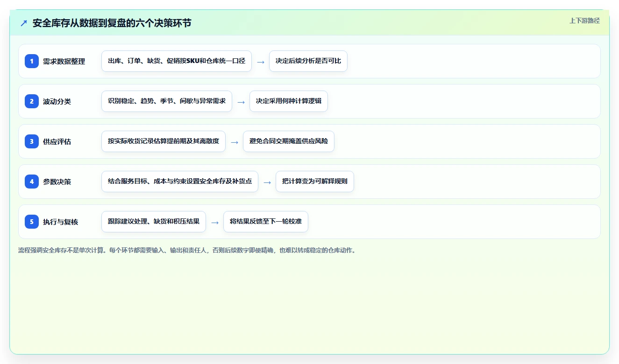Click the arrow before 避免合同交期掩盖供应风险
The height and width of the screenshot is (364, 619).
pos(235,142)
